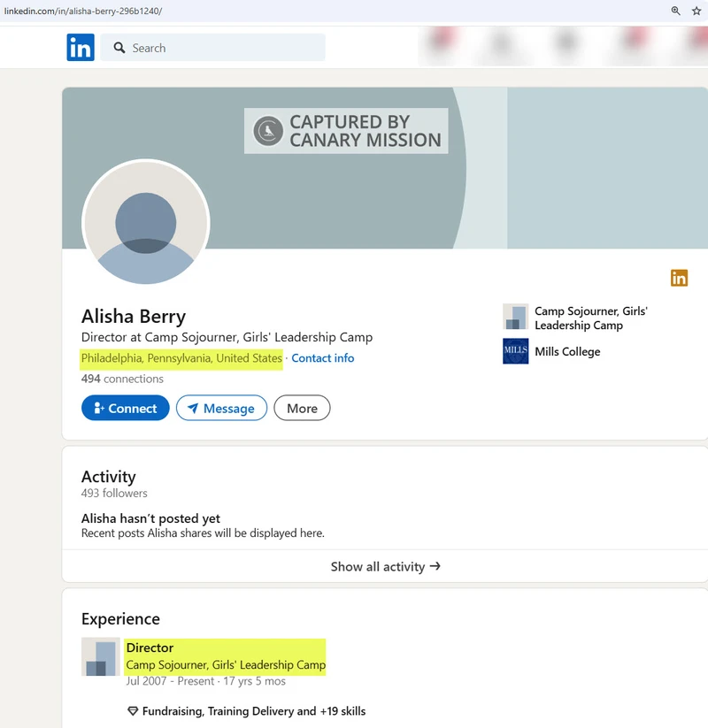Click Camp Sojourner text under Director
This screenshot has width=708, height=728.
coord(226,665)
